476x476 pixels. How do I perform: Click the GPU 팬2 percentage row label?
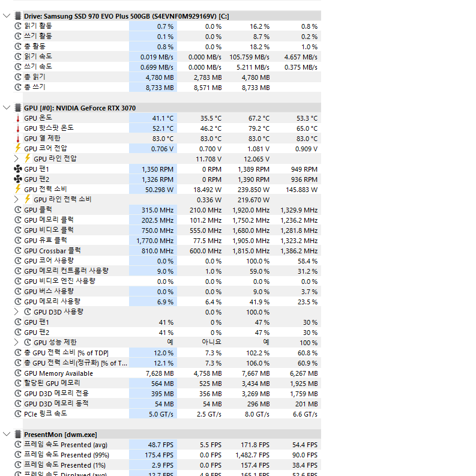click(37, 332)
